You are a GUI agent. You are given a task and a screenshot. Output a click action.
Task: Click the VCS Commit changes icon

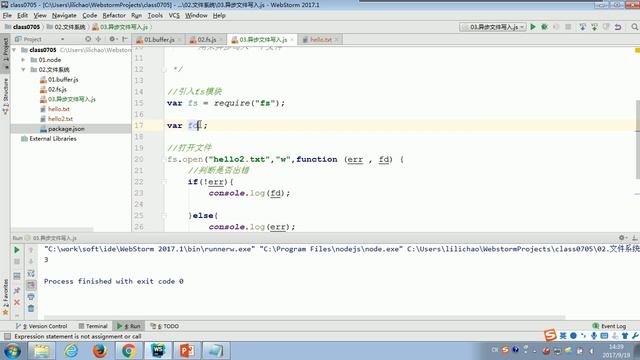pos(594,27)
